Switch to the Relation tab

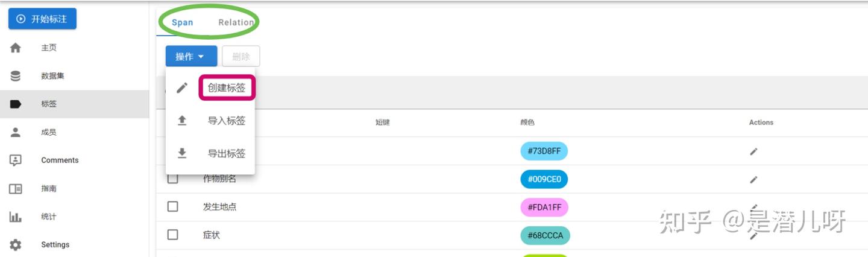click(236, 22)
